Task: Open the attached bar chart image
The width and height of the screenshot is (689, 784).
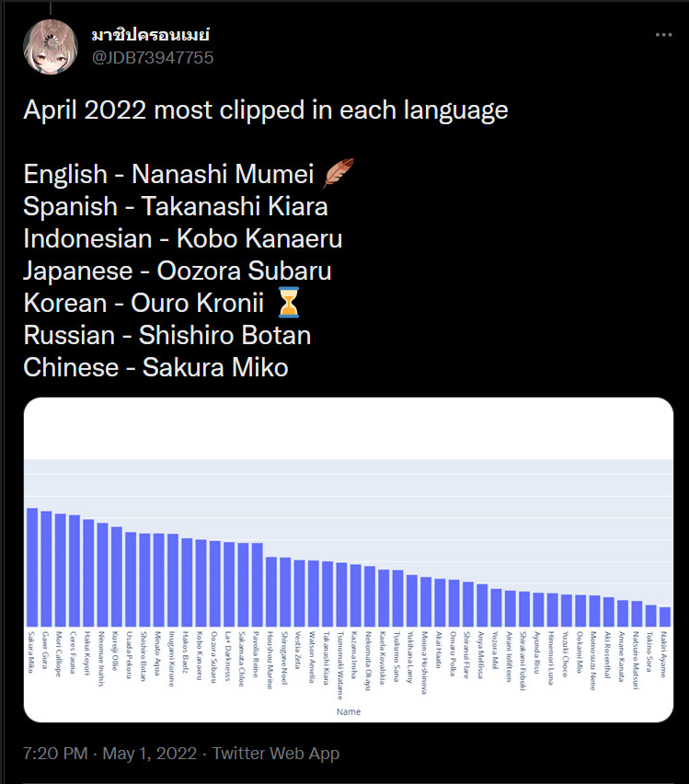Action: (x=349, y=560)
